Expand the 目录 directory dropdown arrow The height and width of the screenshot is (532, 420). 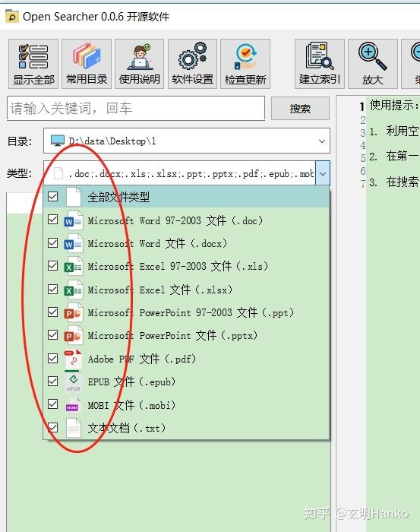pyautogui.click(x=322, y=141)
